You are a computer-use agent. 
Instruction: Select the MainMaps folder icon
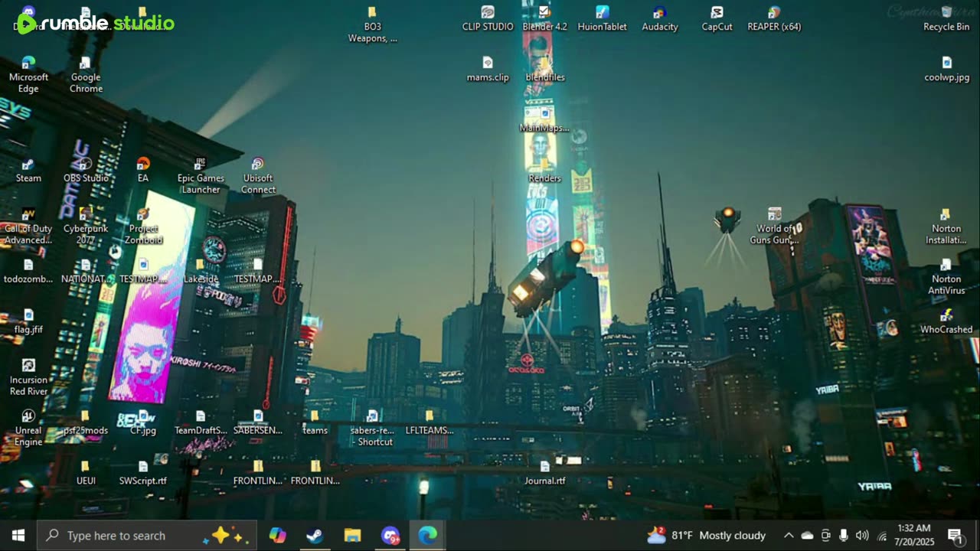point(545,119)
